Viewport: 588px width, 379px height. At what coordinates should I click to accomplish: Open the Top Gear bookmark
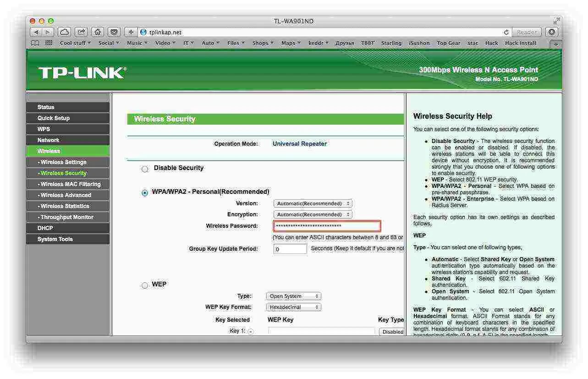click(x=449, y=43)
